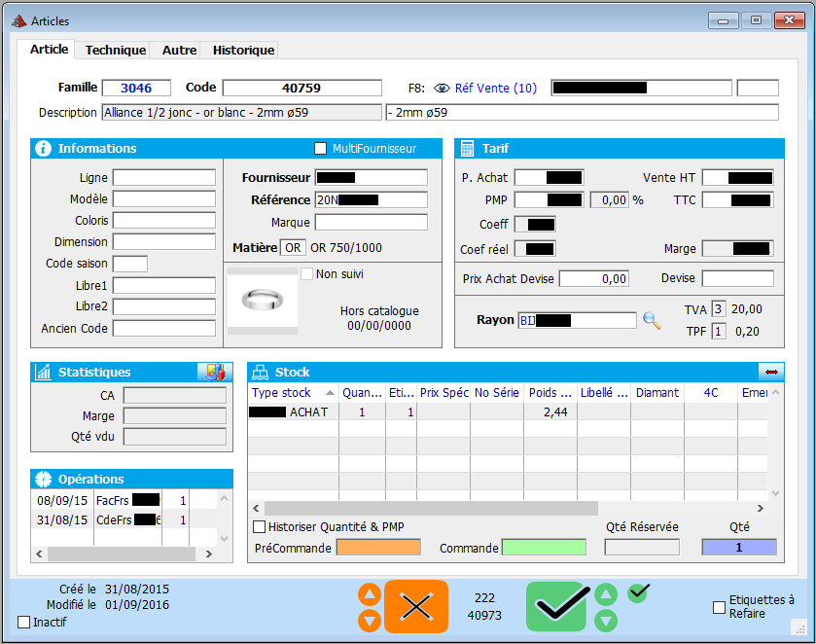Screen dimensions: 816x644
Task: Switch to the Autre tab
Action: click(179, 50)
